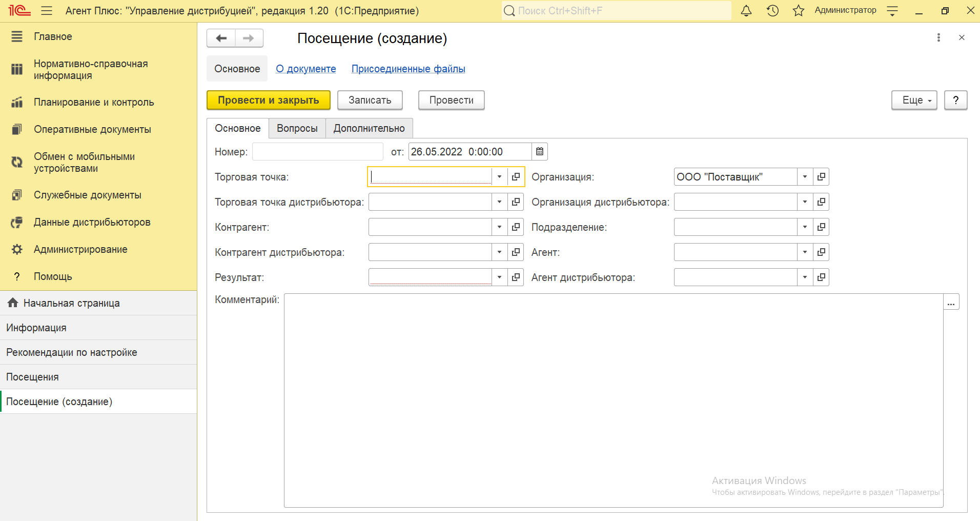Screen dimensions: 980x521
Task: Click the 1C logo icon
Action: pos(19,11)
